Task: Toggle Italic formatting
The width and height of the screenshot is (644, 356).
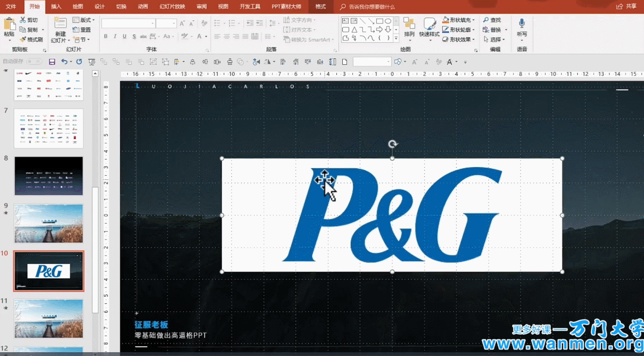Action: [115, 36]
